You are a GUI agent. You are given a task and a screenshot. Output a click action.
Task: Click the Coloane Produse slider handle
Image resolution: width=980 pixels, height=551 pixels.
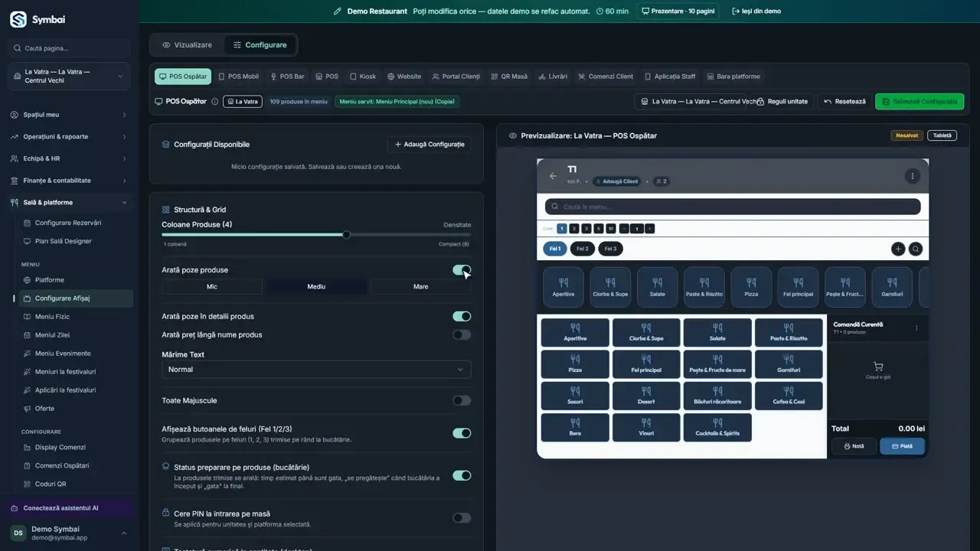[346, 235]
